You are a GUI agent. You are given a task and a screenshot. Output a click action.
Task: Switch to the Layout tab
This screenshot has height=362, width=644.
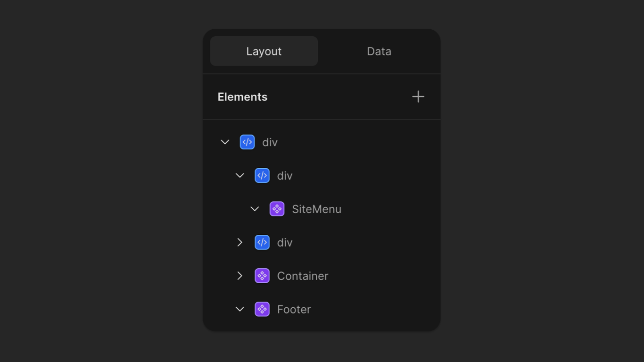(264, 51)
